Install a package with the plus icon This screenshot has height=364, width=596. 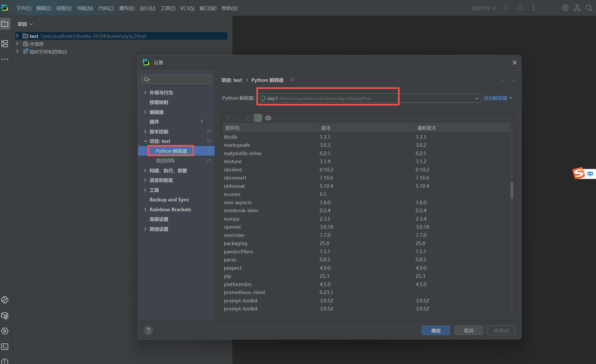coord(227,118)
